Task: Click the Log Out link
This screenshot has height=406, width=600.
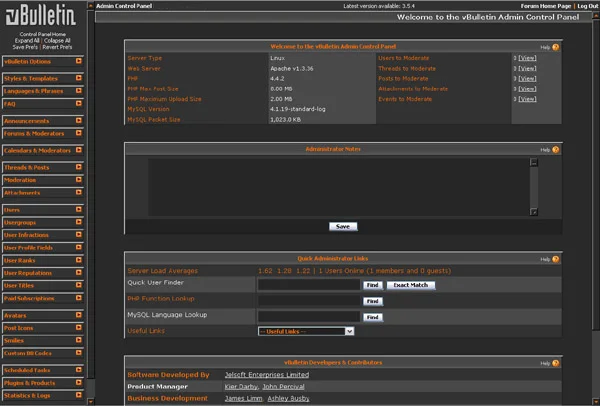Action: point(587,6)
